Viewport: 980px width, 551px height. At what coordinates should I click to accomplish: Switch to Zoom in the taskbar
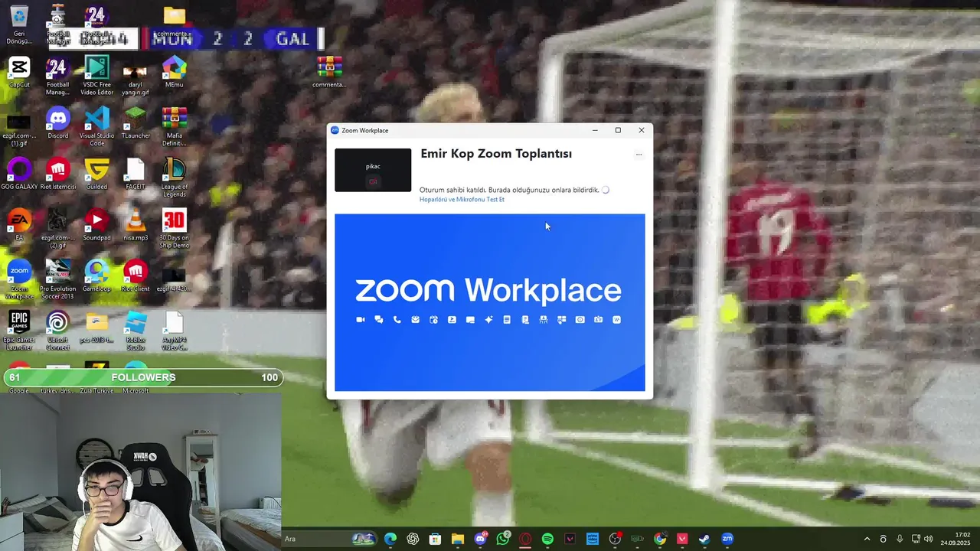click(x=727, y=539)
